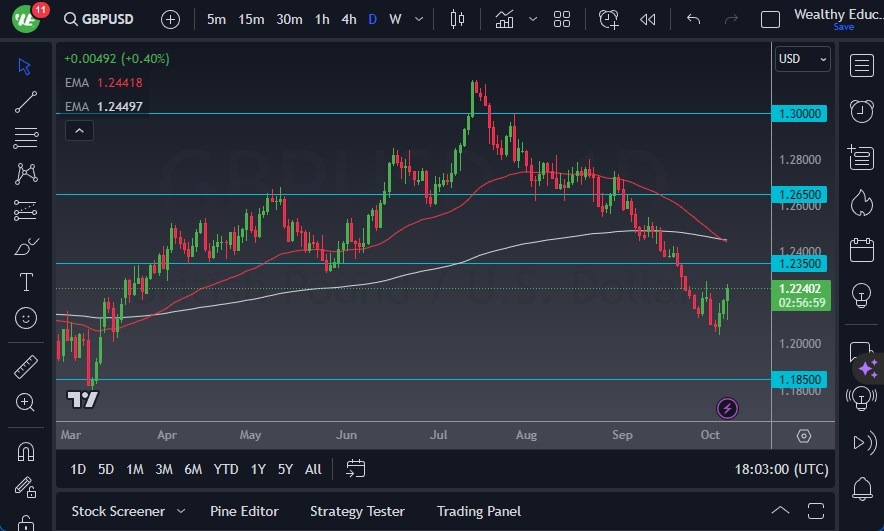The width and height of the screenshot is (884, 531).
Task: Switch to the Pine Editor tab
Action: point(245,511)
